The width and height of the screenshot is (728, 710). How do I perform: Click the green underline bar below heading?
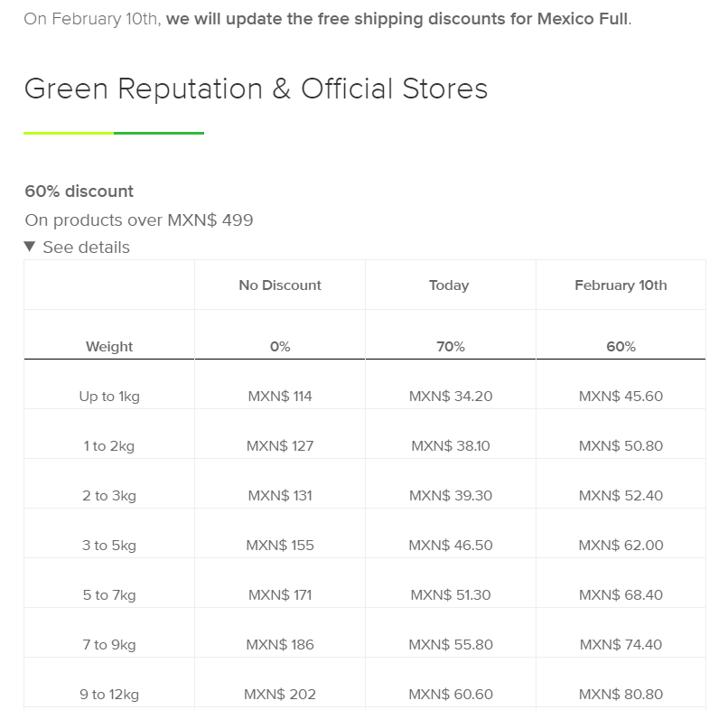[x=114, y=134]
